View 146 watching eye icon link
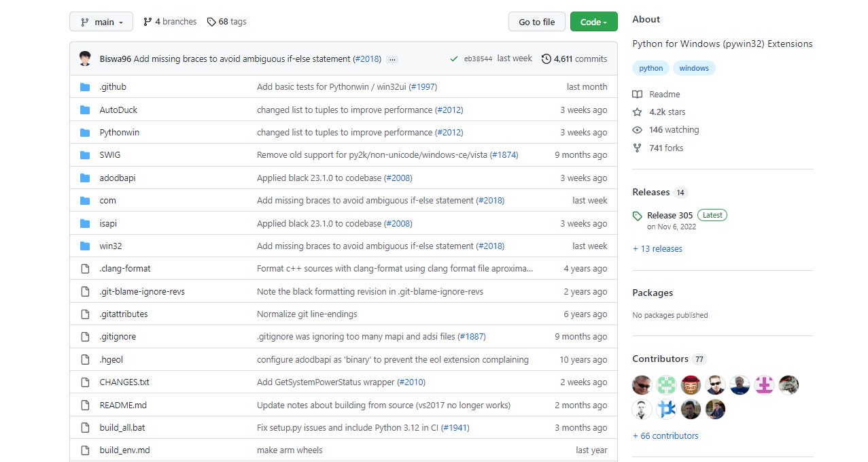 665,130
